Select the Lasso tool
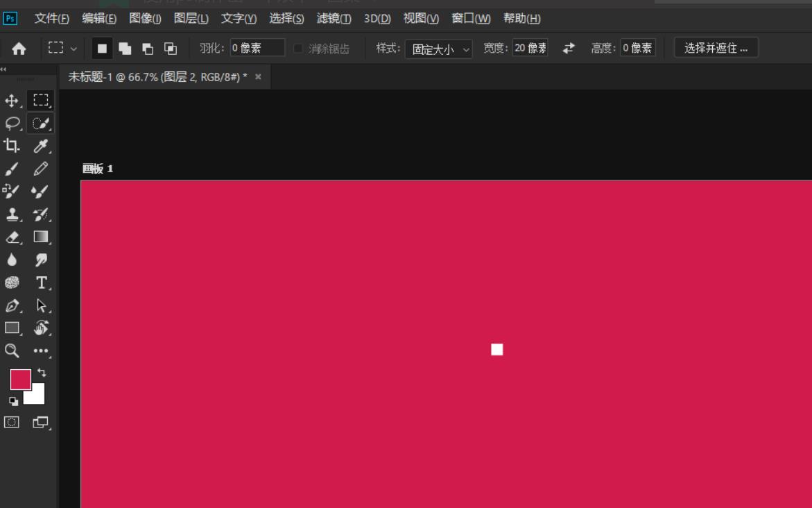 [x=12, y=124]
